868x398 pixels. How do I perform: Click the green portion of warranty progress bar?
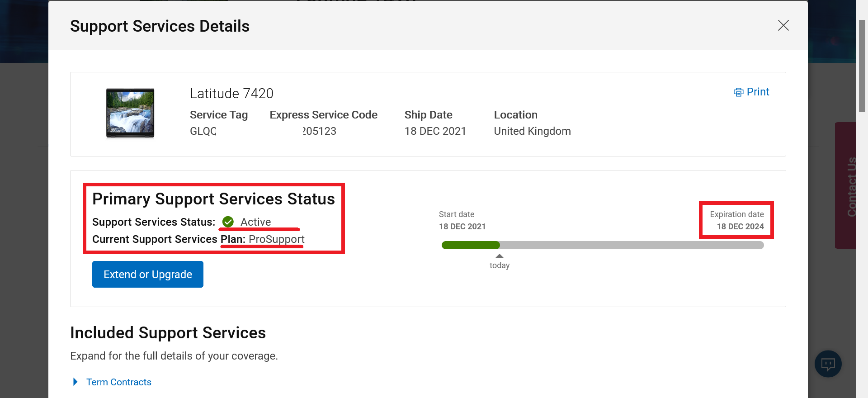click(470, 245)
